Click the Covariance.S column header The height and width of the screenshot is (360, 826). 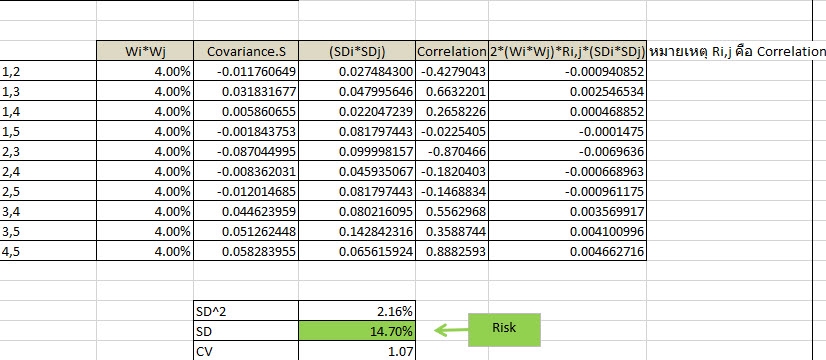pos(246,51)
